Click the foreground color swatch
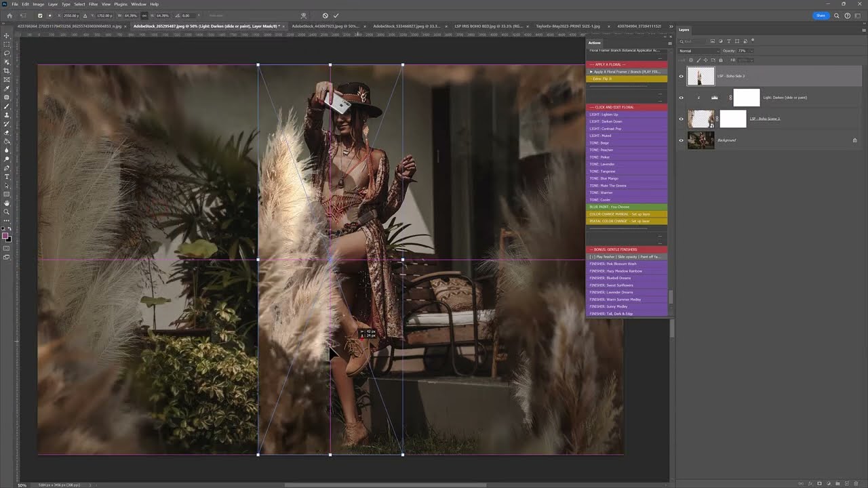868x488 pixels. 5,236
